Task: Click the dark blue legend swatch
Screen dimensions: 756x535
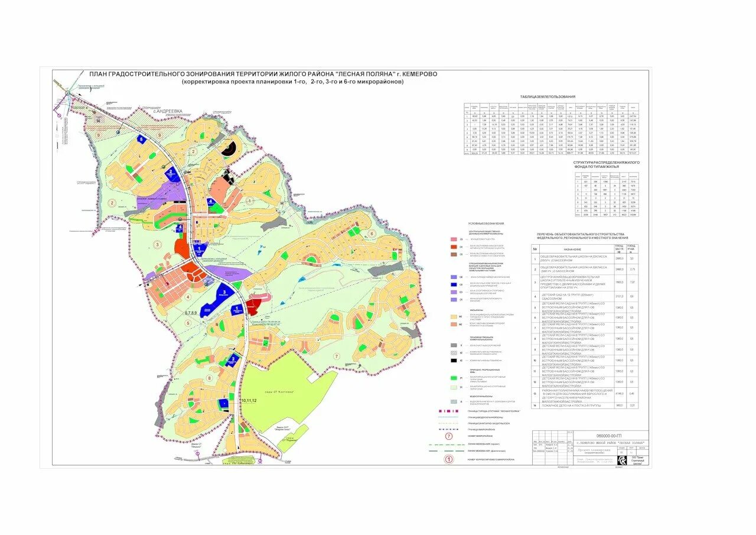Action: [x=454, y=284]
